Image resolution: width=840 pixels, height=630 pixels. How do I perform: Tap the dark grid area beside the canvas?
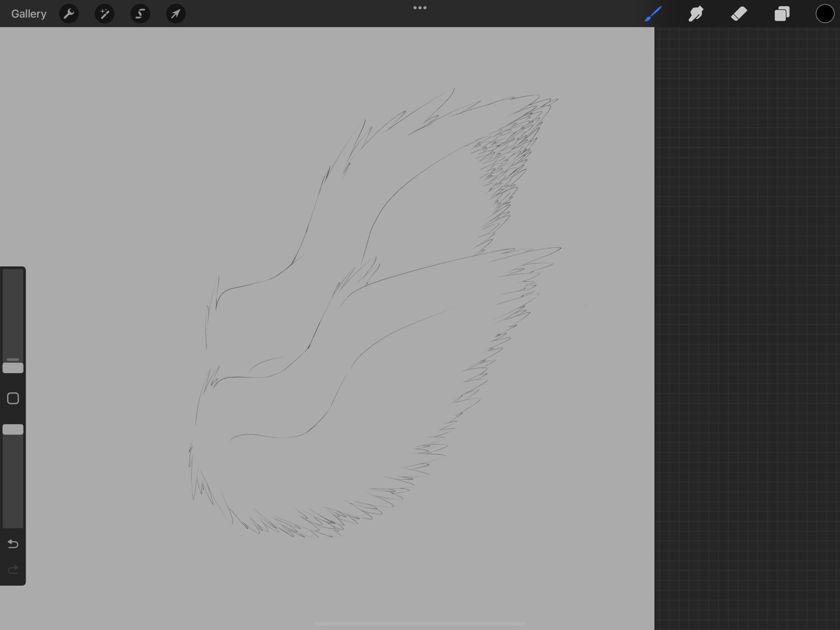[746, 328]
